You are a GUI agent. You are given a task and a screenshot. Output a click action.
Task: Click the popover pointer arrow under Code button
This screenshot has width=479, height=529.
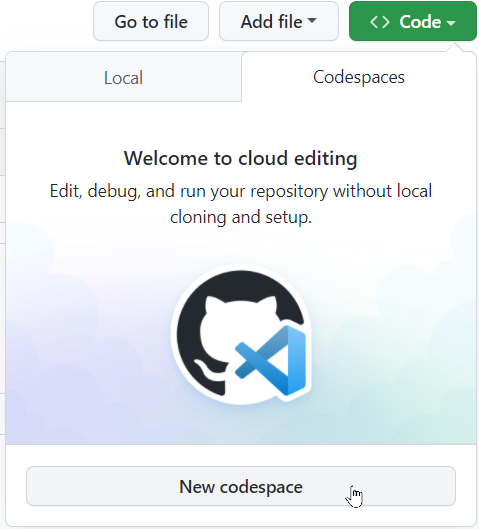(x=457, y=47)
